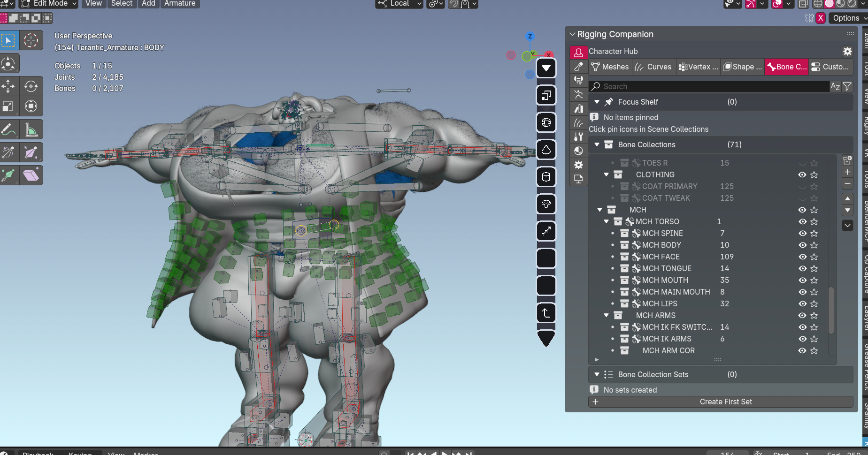Activate the Move tool
Image resolution: width=868 pixels, height=455 pixels.
coord(8,86)
